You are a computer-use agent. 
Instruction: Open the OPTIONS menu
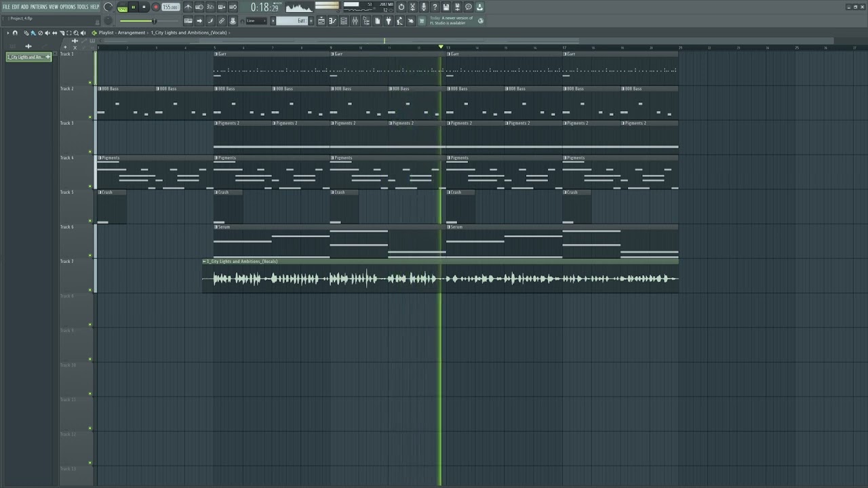point(68,7)
